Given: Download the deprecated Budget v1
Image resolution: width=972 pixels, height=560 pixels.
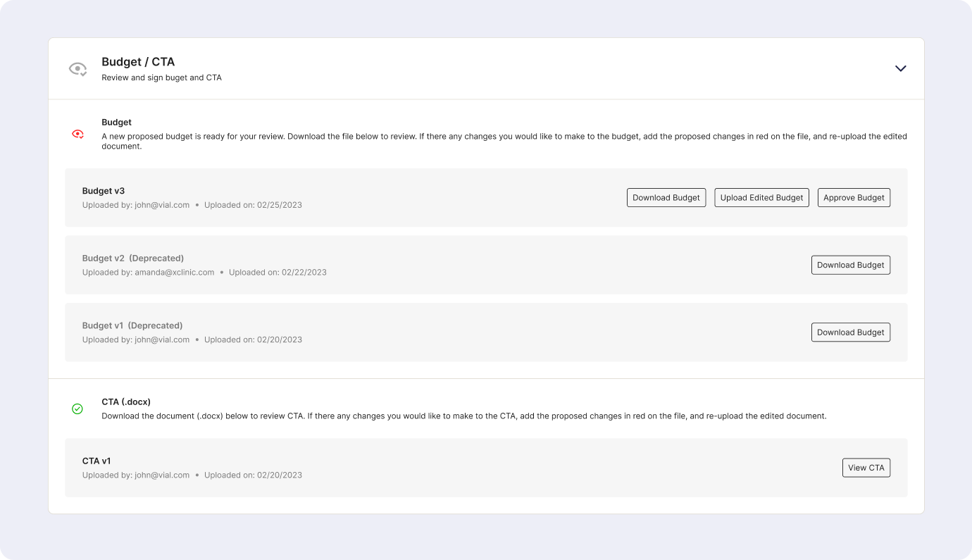Looking at the screenshot, I should [850, 332].
